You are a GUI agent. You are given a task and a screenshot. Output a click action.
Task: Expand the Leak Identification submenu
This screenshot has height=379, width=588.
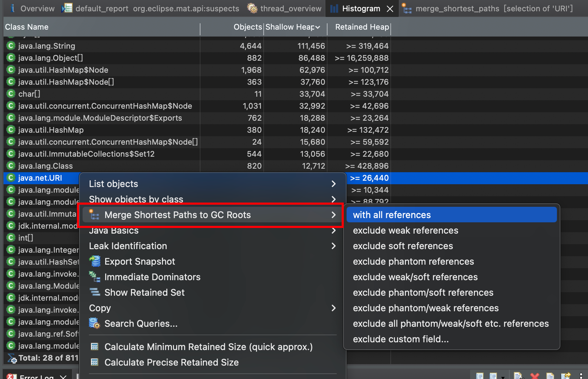[212, 246]
